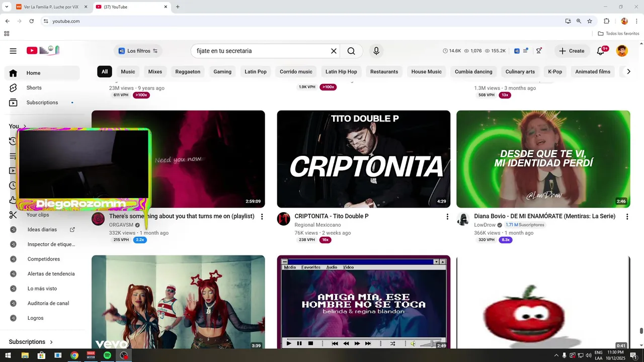Viewport: 644px width, 362px height.
Task: Open Subscriptions in sidebar
Action: pyautogui.click(x=42, y=103)
